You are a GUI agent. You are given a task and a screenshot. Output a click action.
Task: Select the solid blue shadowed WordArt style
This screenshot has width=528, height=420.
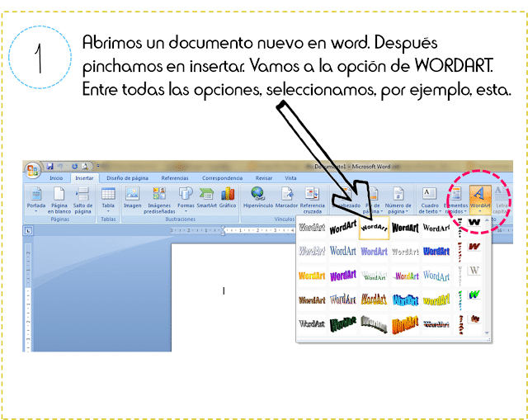pos(436,252)
